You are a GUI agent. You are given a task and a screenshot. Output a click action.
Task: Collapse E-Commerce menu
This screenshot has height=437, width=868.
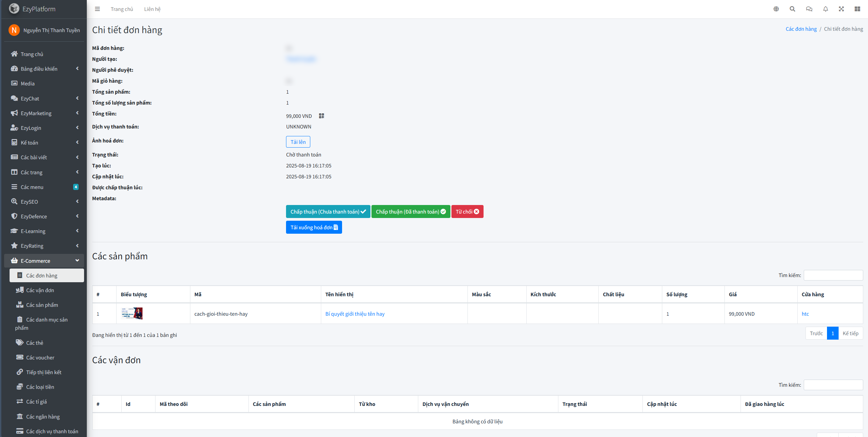pos(44,261)
